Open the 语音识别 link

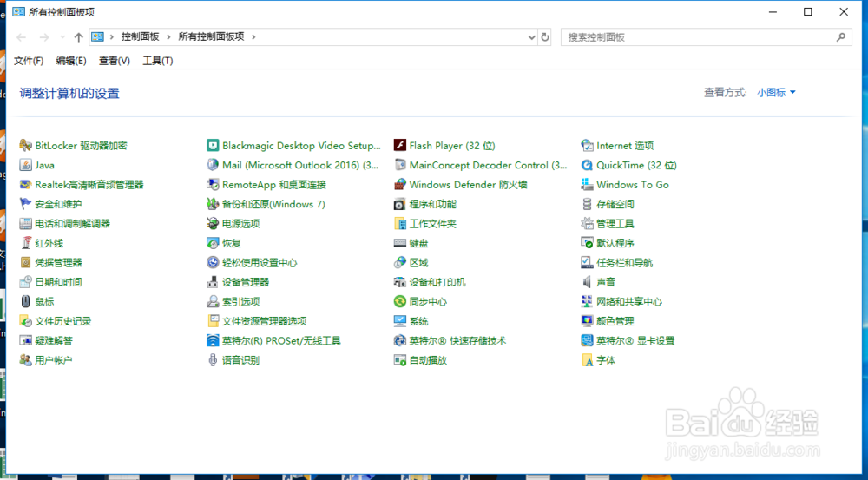coord(240,360)
